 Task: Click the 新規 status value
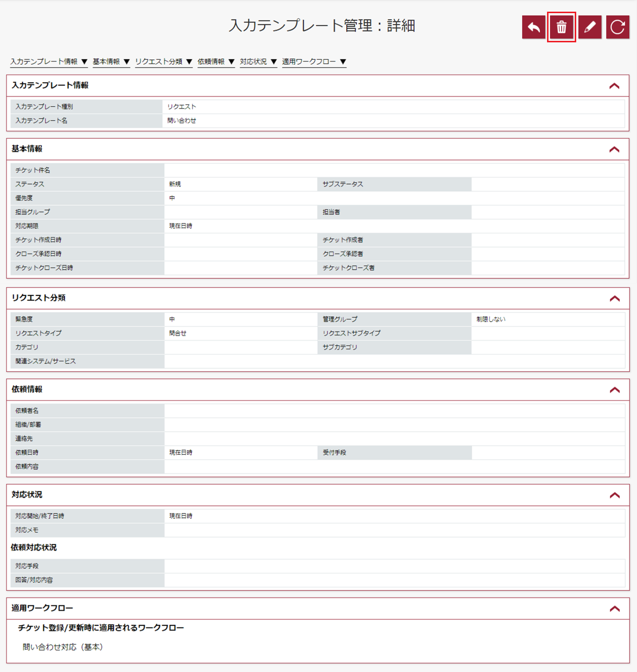click(175, 184)
